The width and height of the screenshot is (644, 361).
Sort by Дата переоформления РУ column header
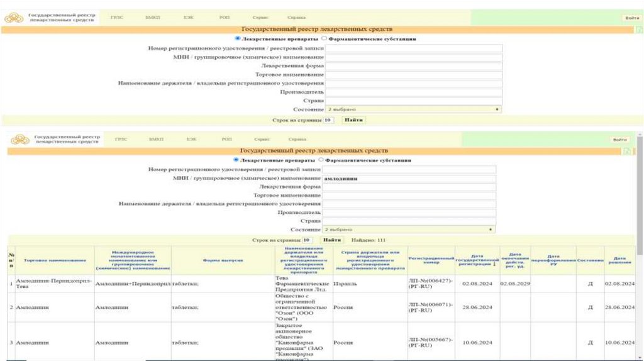click(553, 260)
